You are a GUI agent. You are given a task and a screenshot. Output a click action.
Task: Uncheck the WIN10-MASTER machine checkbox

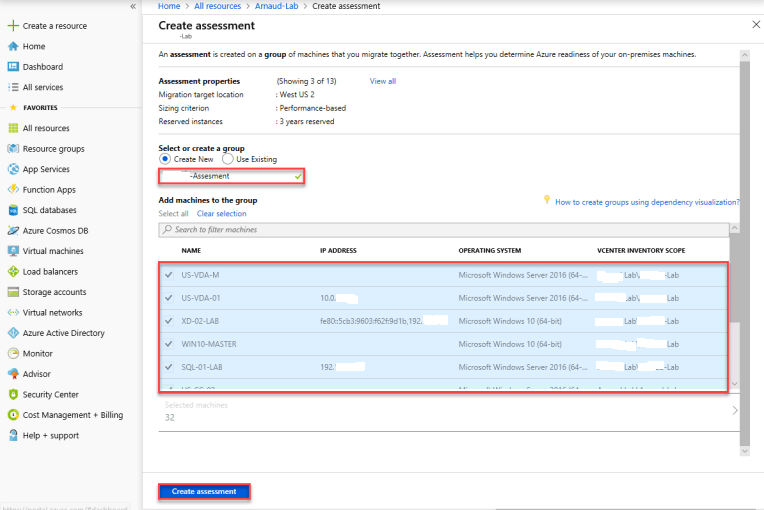click(169, 344)
